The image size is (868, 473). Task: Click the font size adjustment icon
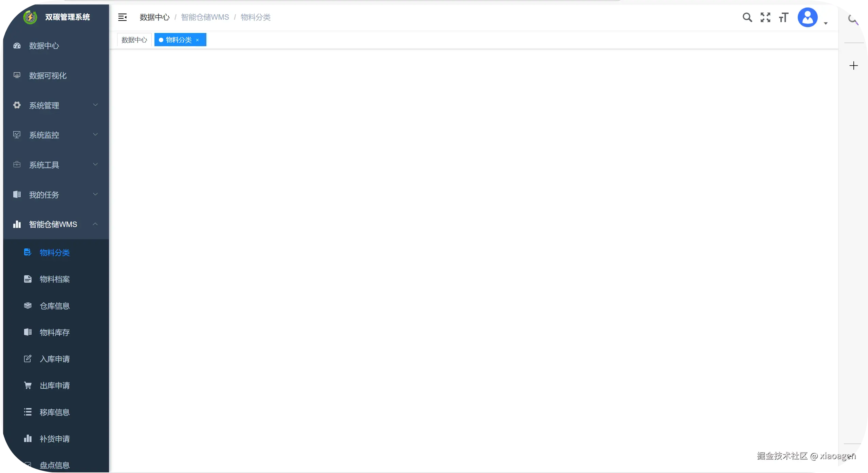pyautogui.click(x=784, y=17)
